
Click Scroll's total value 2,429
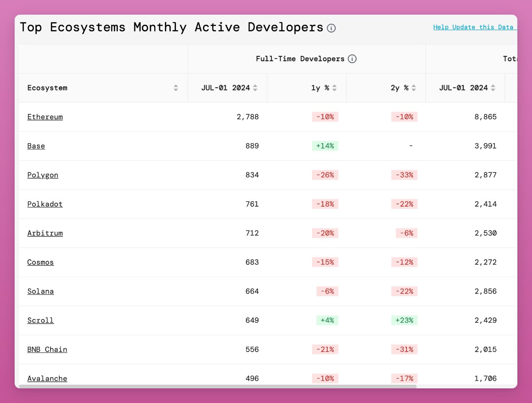485,320
